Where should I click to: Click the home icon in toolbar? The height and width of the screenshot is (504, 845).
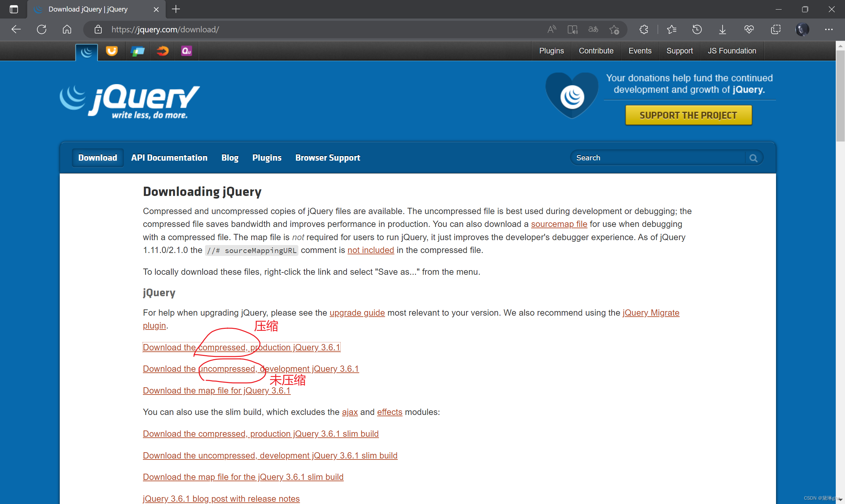tap(67, 30)
